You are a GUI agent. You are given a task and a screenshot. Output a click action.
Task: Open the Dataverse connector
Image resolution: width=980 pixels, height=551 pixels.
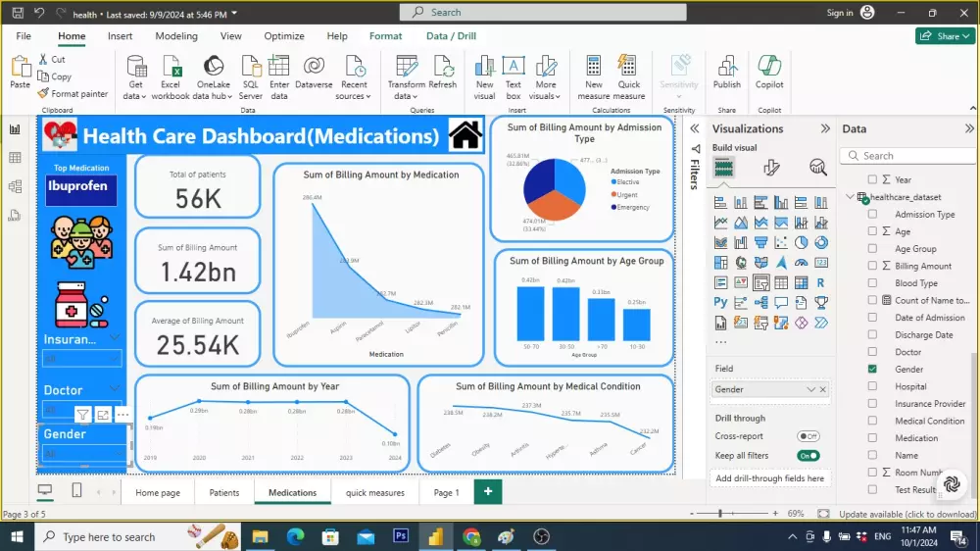pyautogui.click(x=314, y=73)
